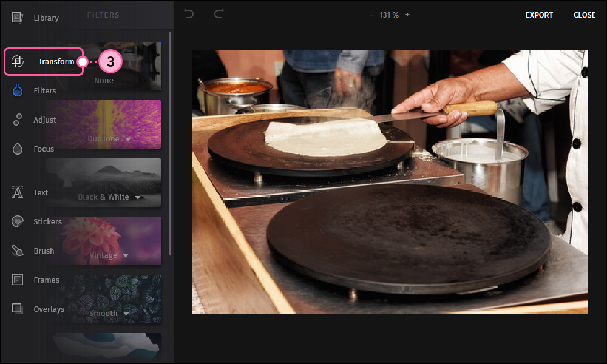Click the Overlays icon

[x=18, y=309]
